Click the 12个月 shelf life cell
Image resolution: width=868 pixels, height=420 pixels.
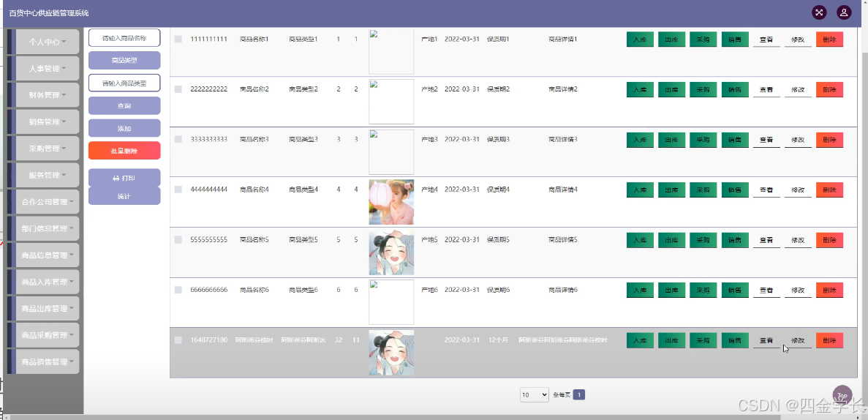[498, 340]
